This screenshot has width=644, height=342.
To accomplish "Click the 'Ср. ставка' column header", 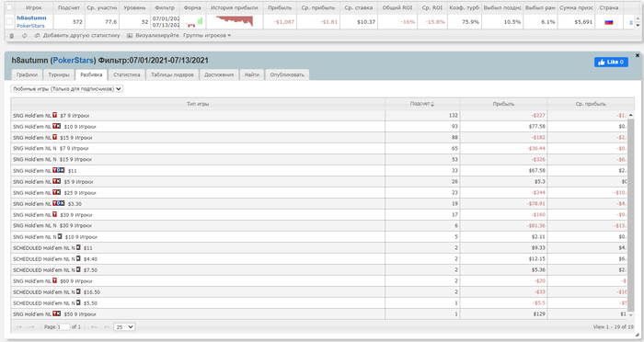I will click(x=359, y=7).
